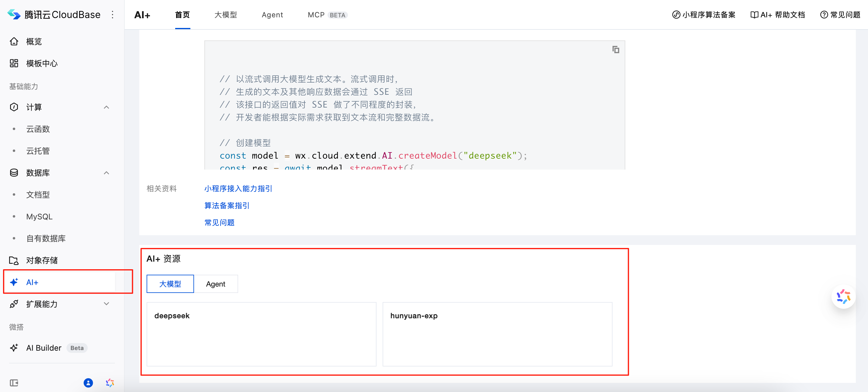Collapse the 计算 section chevron

coord(106,107)
